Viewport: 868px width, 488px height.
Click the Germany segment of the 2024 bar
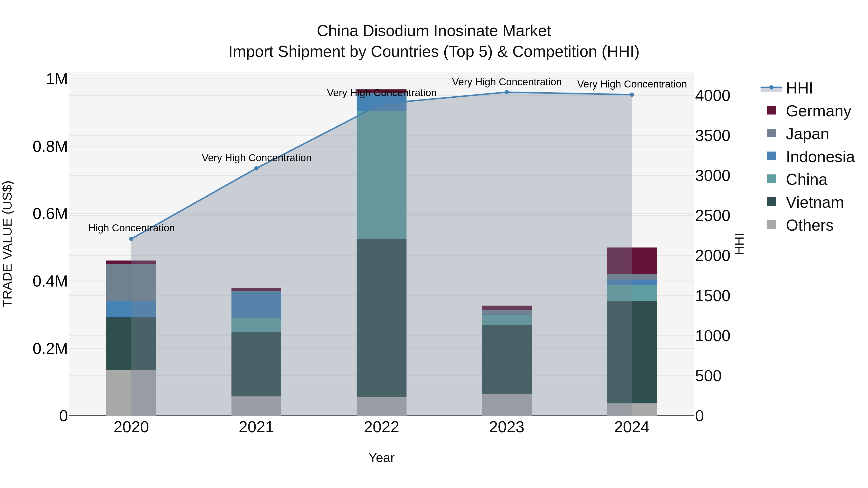(632, 261)
